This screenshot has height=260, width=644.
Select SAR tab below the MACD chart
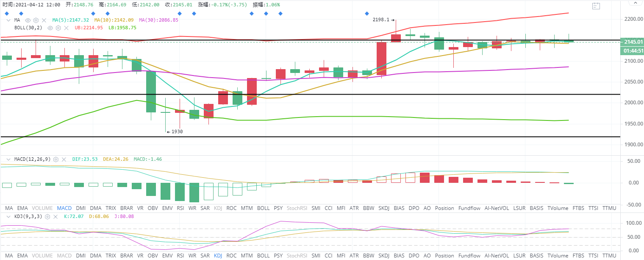coord(205,208)
